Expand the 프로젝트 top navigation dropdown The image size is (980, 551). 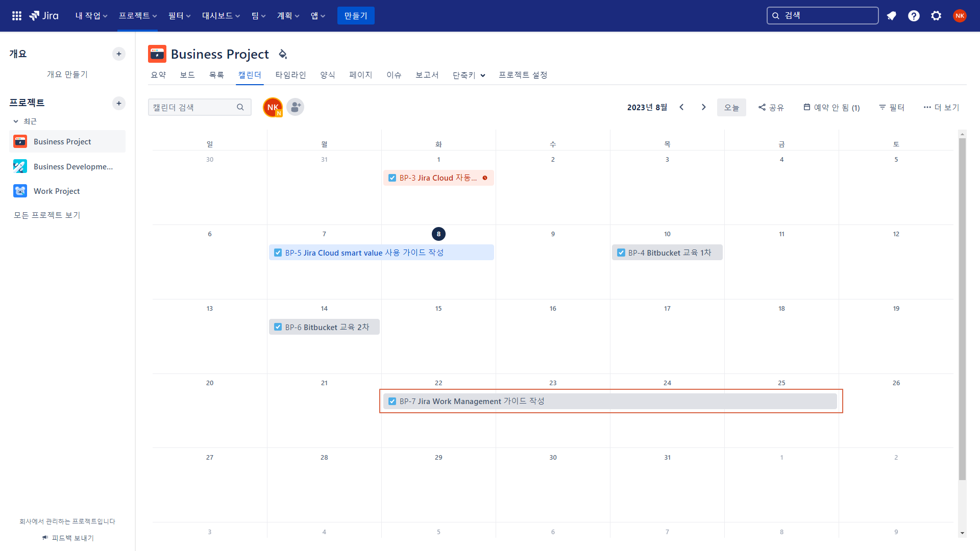point(138,16)
